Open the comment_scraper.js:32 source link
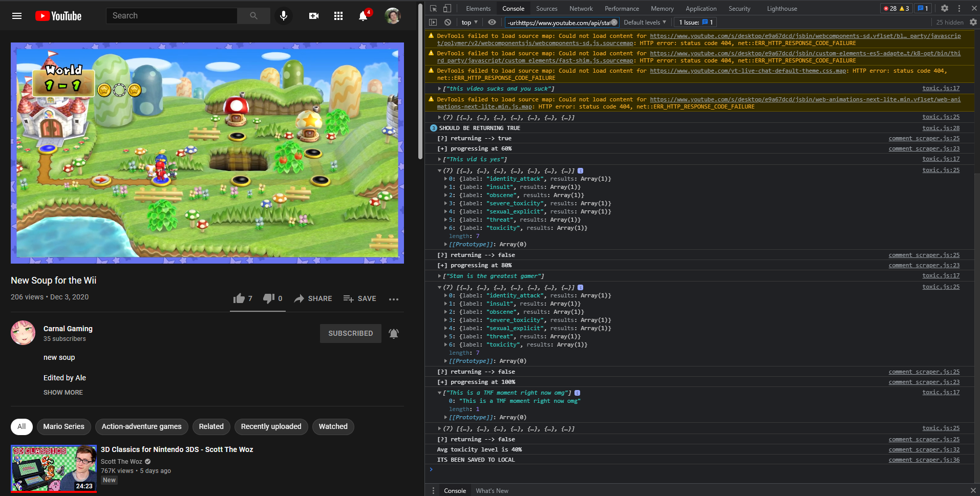This screenshot has width=980, height=496. click(924, 449)
